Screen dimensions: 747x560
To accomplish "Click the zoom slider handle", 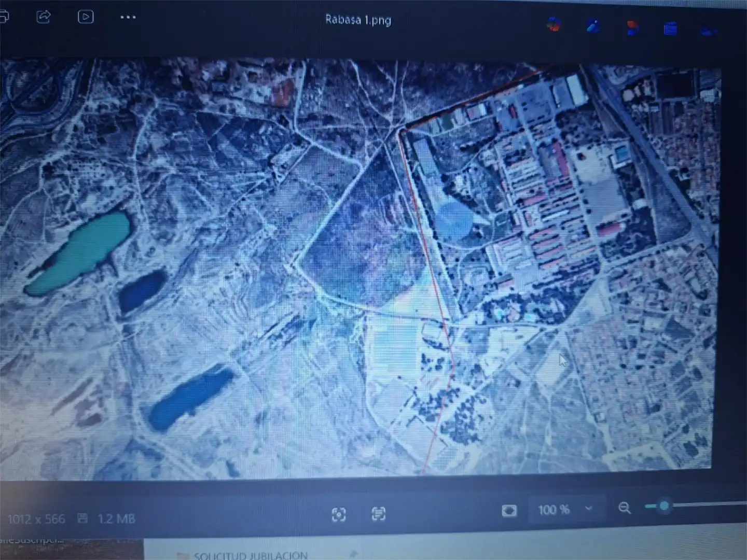I will coord(663,506).
